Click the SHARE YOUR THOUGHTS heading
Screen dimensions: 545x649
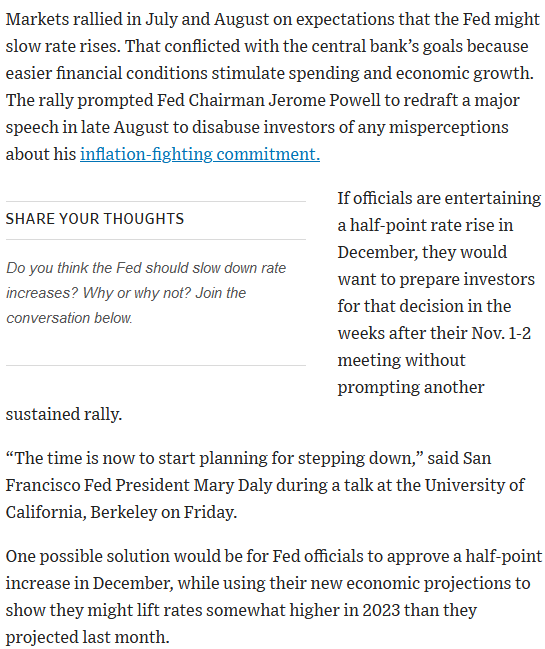tap(95, 219)
